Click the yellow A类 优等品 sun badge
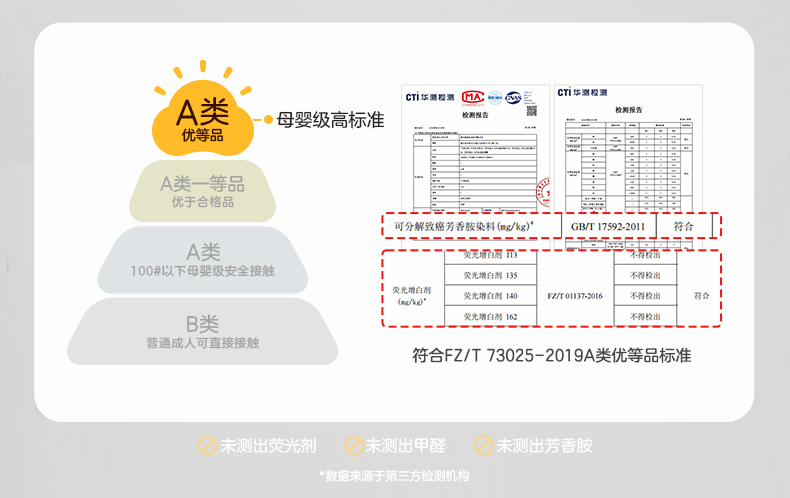790x498 pixels. (203, 109)
